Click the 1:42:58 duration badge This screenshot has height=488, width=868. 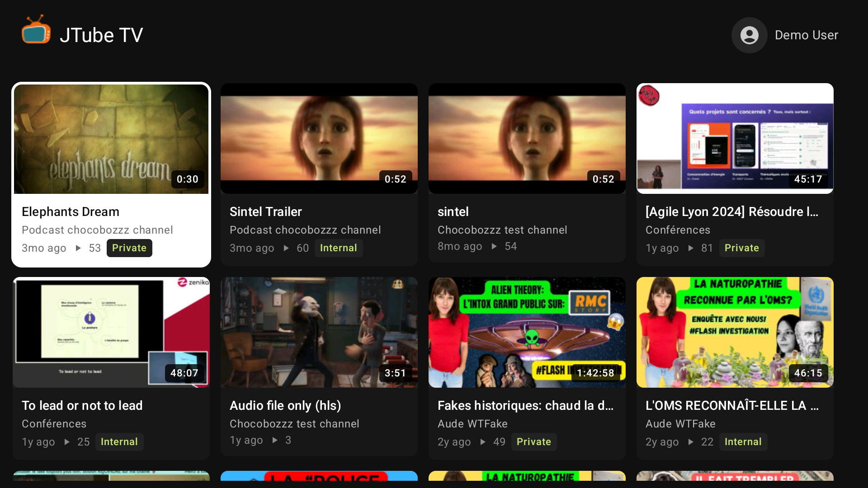[x=596, y=373]
